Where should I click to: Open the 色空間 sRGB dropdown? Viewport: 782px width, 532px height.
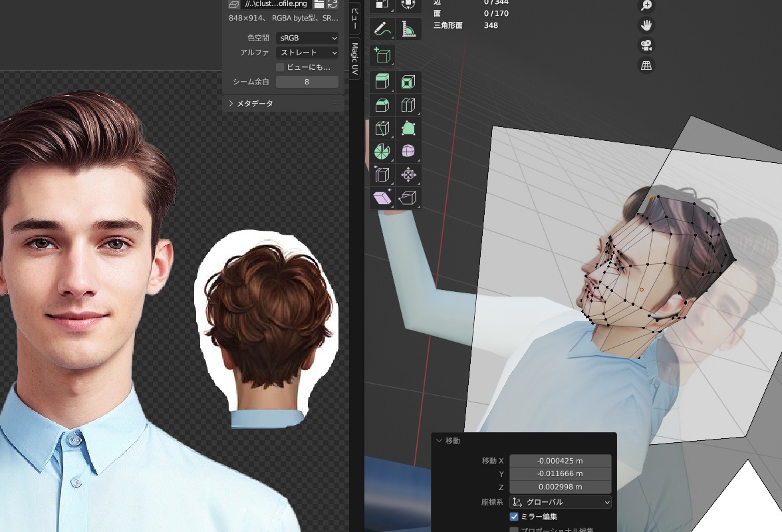307,38
